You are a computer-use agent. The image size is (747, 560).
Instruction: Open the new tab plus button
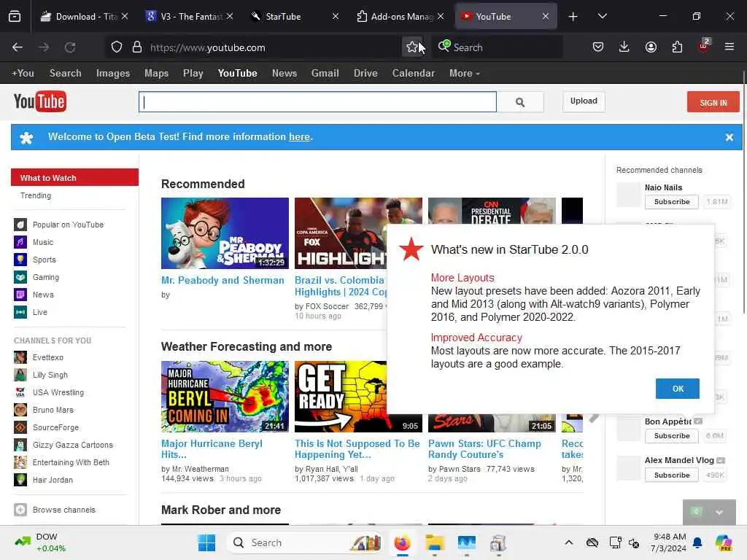573,17
